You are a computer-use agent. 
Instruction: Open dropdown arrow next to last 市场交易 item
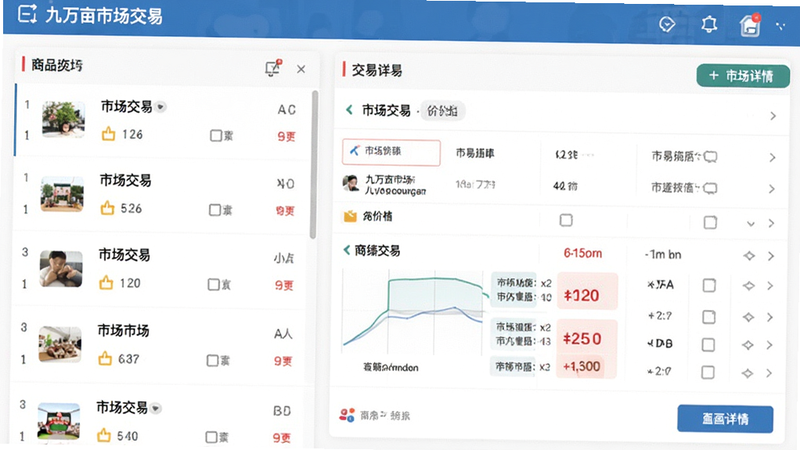tap(156, 408)
